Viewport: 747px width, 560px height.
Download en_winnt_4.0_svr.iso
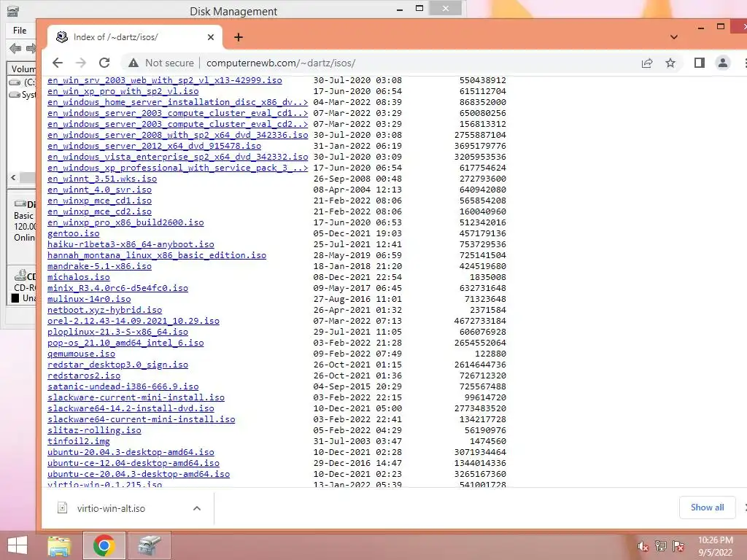(99, 190)
